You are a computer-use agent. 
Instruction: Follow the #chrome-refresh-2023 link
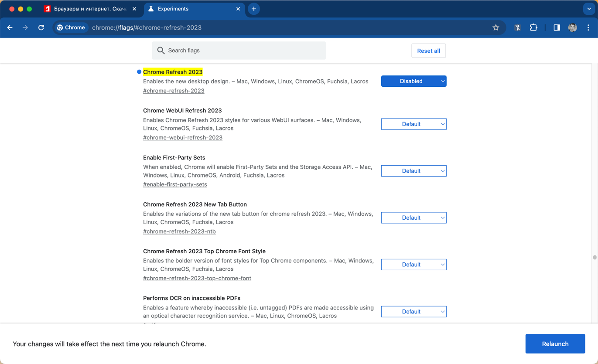[174, 91]
